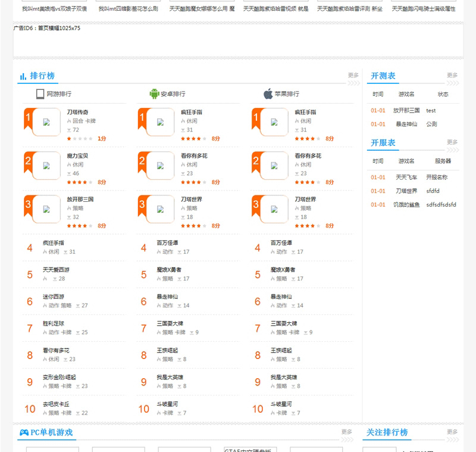The width and height of the screenshot is (476, 452).
Task: Click 更多 link in 排行榜 header
Action: (x=353, y=75)
